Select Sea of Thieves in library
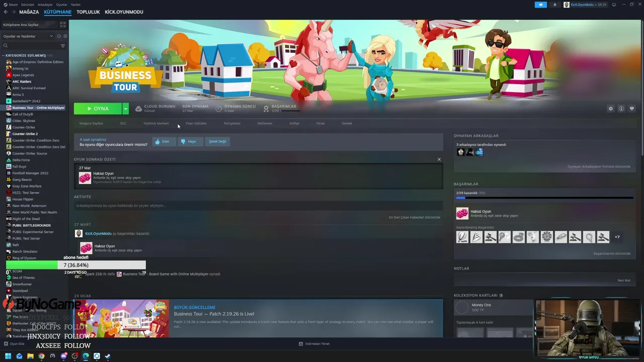 coord(24,278)
